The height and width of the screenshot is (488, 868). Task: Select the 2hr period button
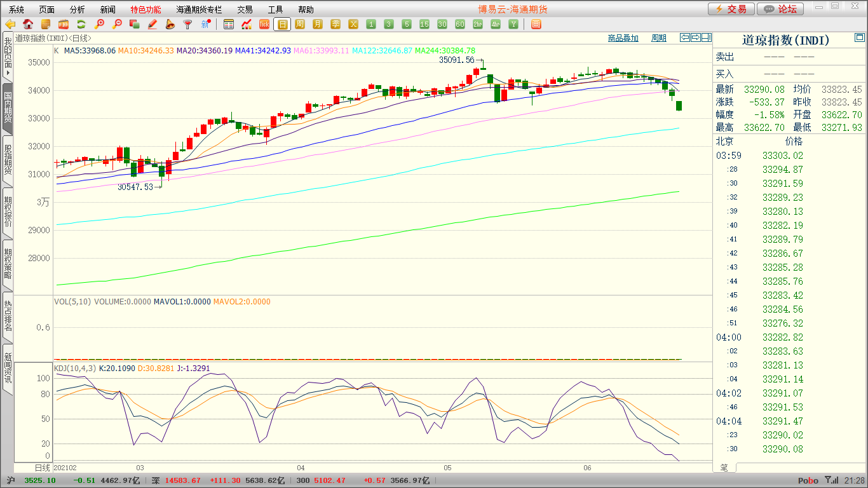[x=478, y=24]
